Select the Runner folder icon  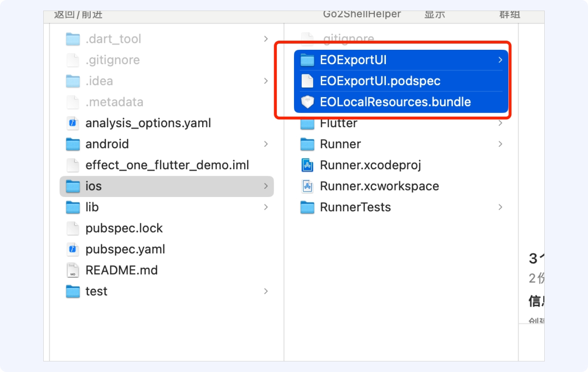tap(307, 144)
